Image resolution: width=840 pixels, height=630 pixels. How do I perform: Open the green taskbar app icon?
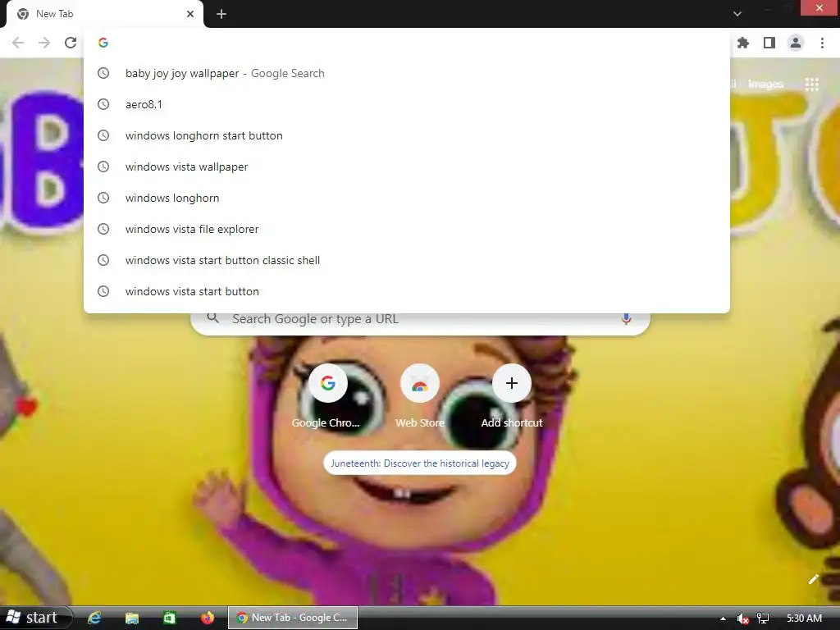pyautogui.click(x=169, y=618)
